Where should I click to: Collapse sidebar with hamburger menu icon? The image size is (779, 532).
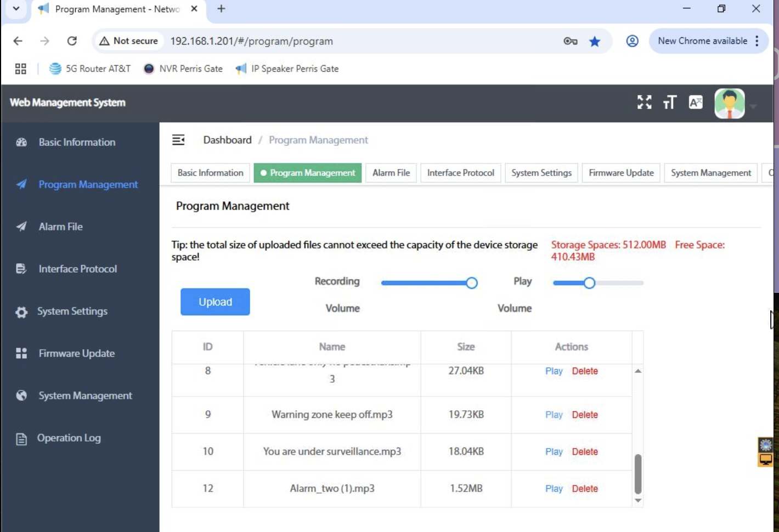click(x=178, y=140)
